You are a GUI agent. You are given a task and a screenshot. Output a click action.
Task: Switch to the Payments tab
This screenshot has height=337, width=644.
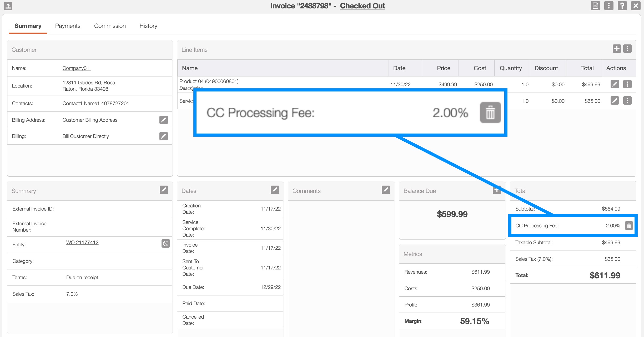68,26
